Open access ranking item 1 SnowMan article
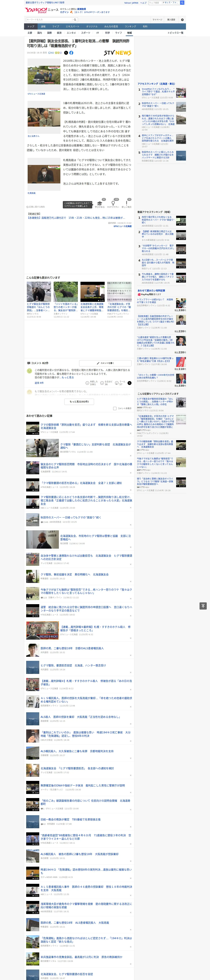The image size is (210, 980). 158,92
